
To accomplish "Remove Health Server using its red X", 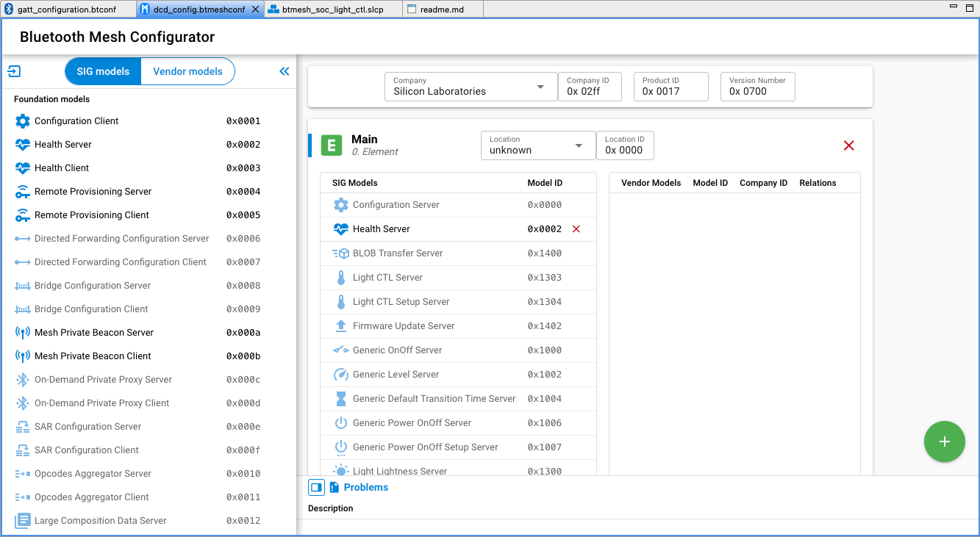I will point(576,228).
